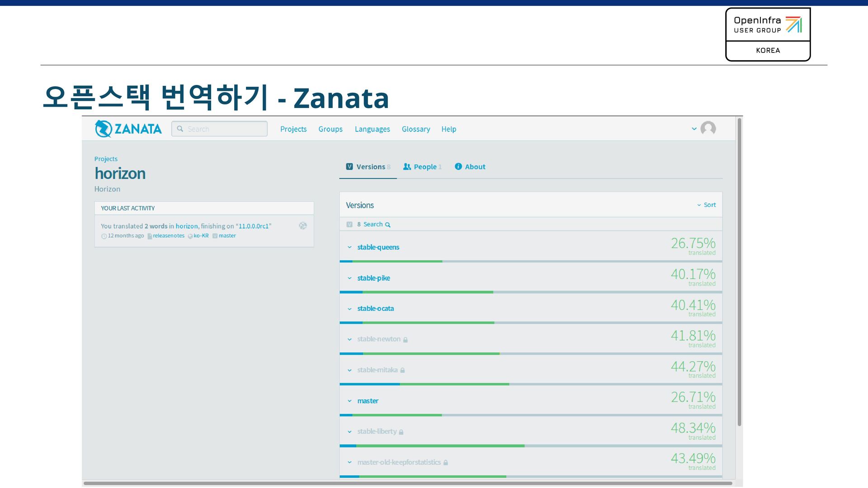This screenshot has width=868, height=488.
Task: Click the 11.0.0.0rc1 activity link
Action: tap(254, 226)
